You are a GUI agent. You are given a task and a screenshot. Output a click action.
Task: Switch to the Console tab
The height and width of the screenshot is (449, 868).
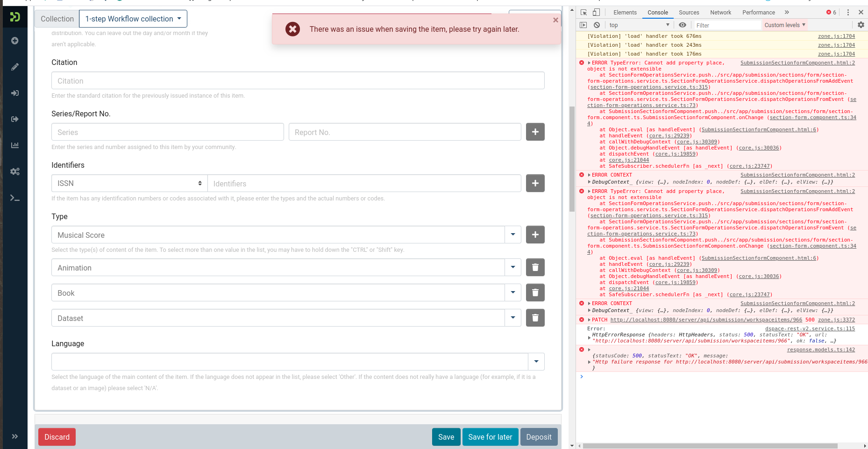(658, 13)
